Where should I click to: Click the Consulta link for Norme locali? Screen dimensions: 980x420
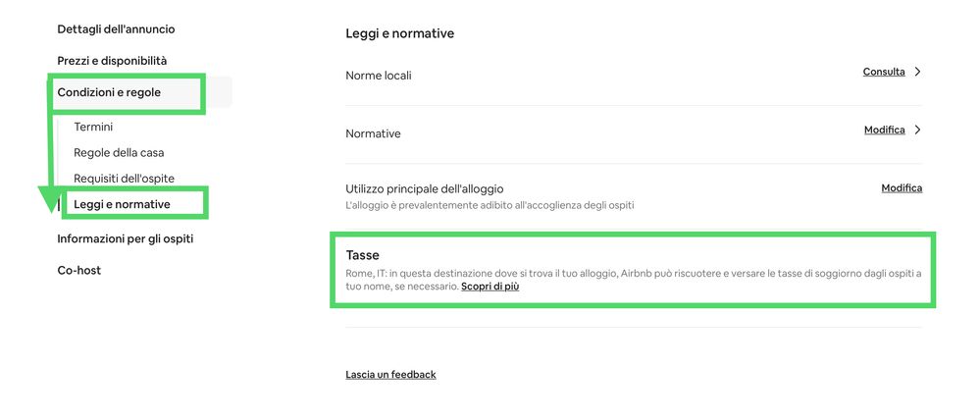coord(884,72)
